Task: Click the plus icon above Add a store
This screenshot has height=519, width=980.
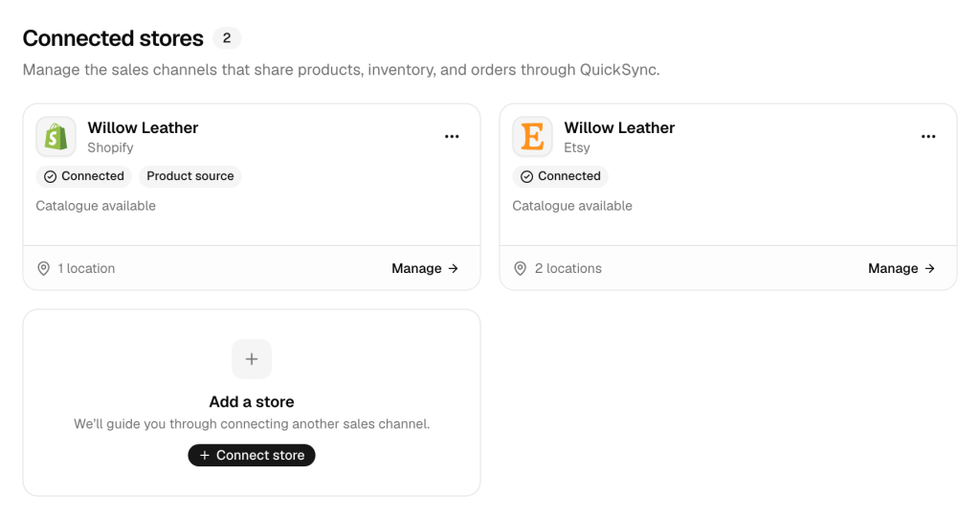Action: tap(252, 359)
